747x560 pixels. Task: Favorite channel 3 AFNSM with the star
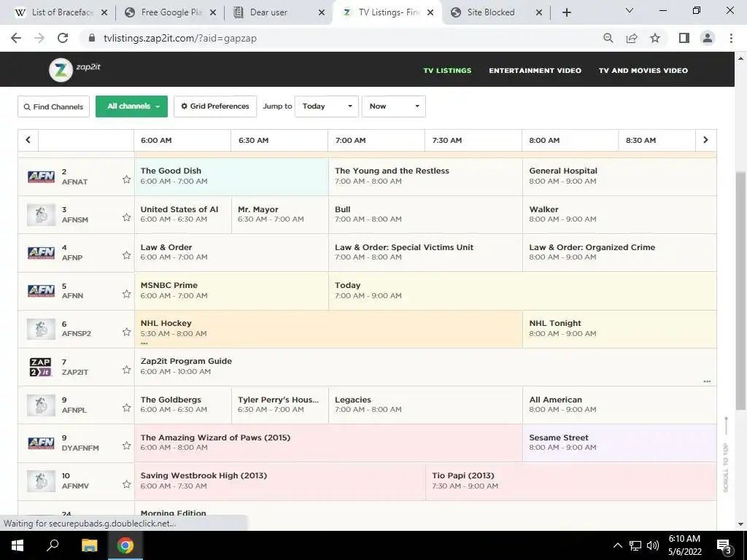[126, 217]
